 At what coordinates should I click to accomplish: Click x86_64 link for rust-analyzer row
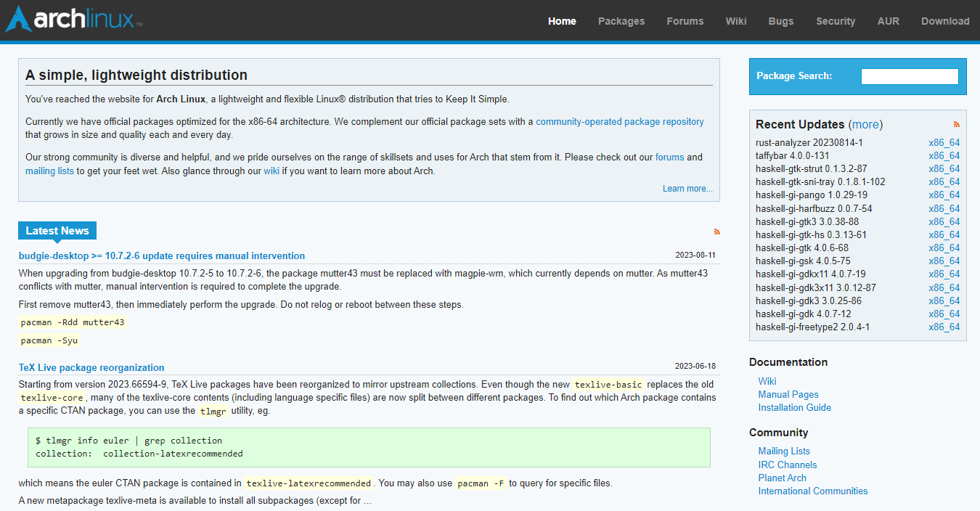point(944,143)
